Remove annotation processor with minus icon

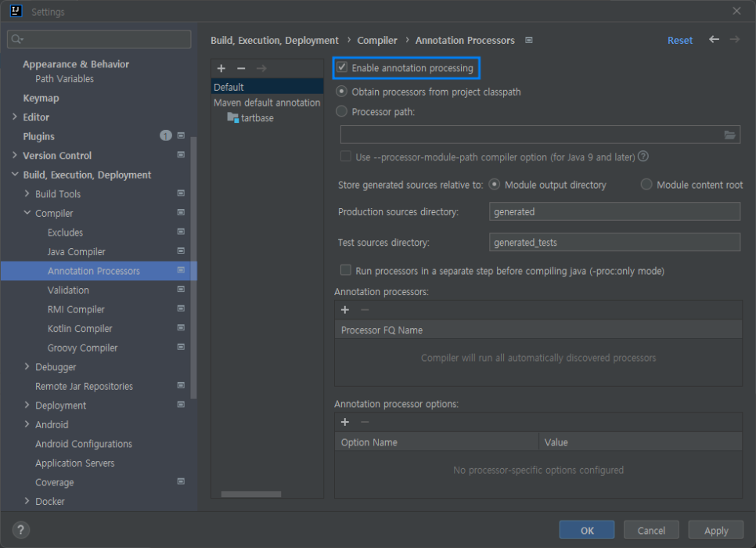coord(365,310)
